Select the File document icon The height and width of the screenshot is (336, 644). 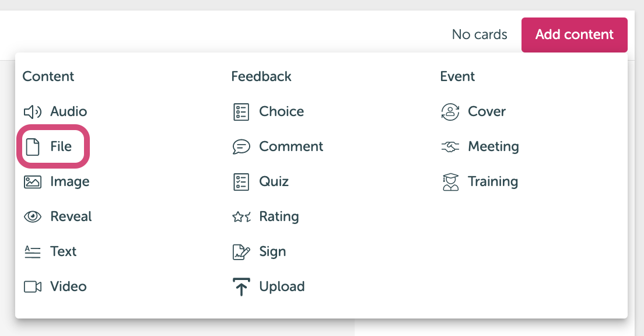pos(33,146)
